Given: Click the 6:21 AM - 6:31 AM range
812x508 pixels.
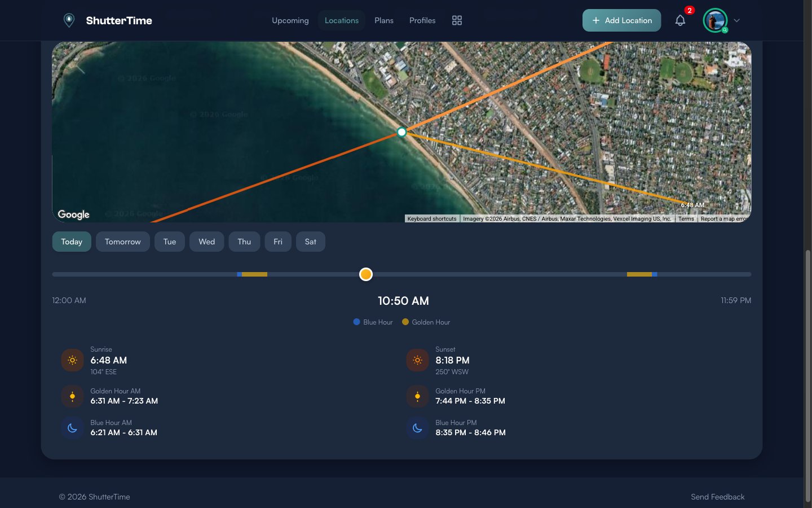Looking at the screenshot, I should tap(123, 432).
